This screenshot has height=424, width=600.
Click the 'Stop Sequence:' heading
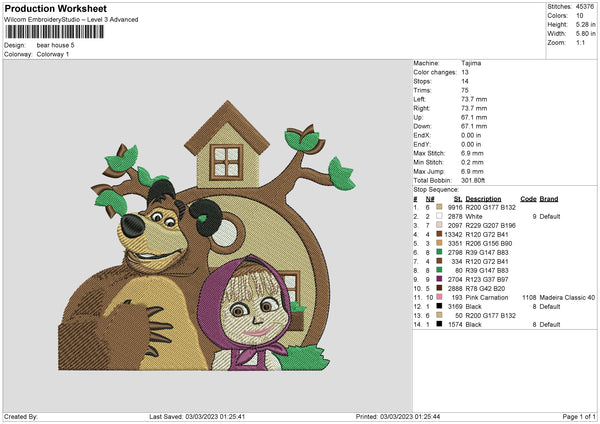436,190
